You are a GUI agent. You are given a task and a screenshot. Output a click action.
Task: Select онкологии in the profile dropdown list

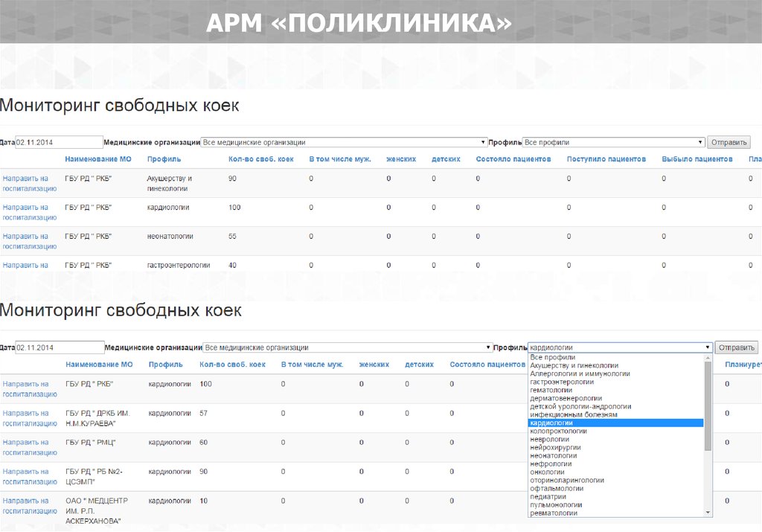coord(547,472)
